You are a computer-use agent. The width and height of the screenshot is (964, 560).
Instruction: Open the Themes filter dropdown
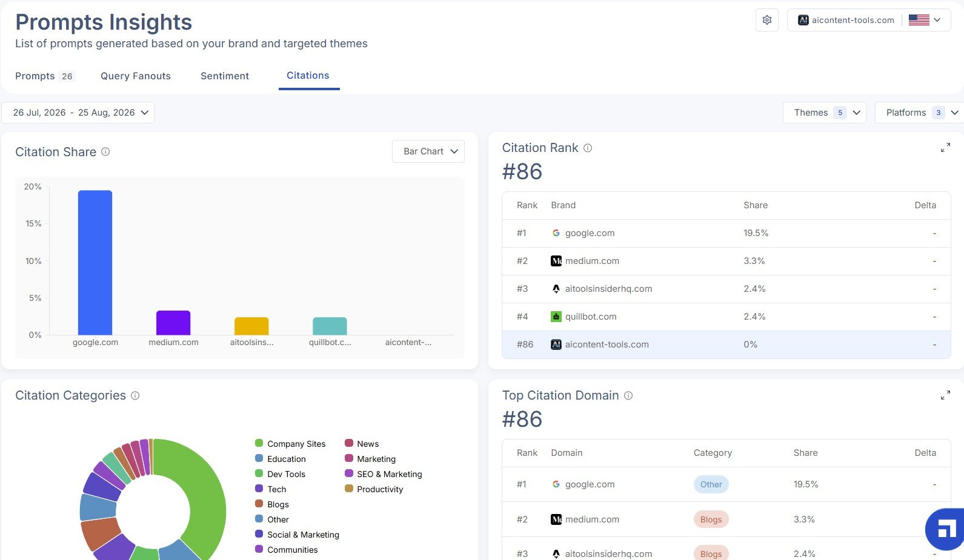coord(824,113)
